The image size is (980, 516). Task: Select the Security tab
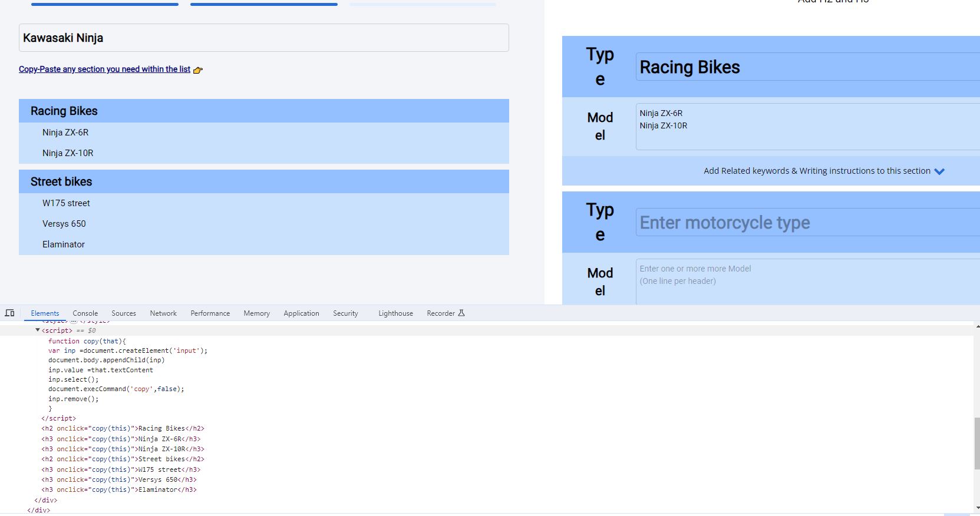pos(345,313)
